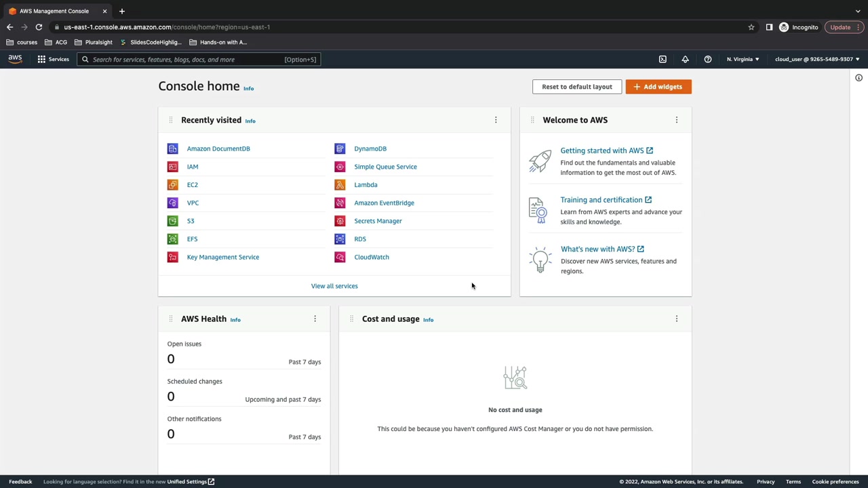Open Welcome to AWS widget options menu
868x488 pixels.
click(x=676, y=120)
